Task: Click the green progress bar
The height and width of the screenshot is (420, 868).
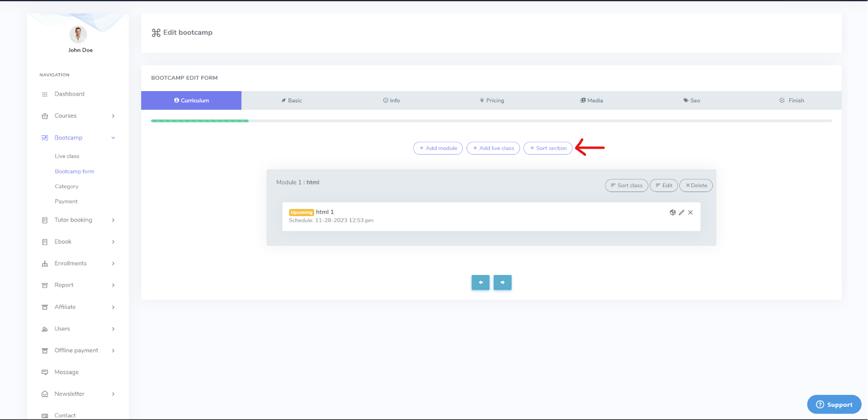Action: pyautogui.click(x=200, y=120)
